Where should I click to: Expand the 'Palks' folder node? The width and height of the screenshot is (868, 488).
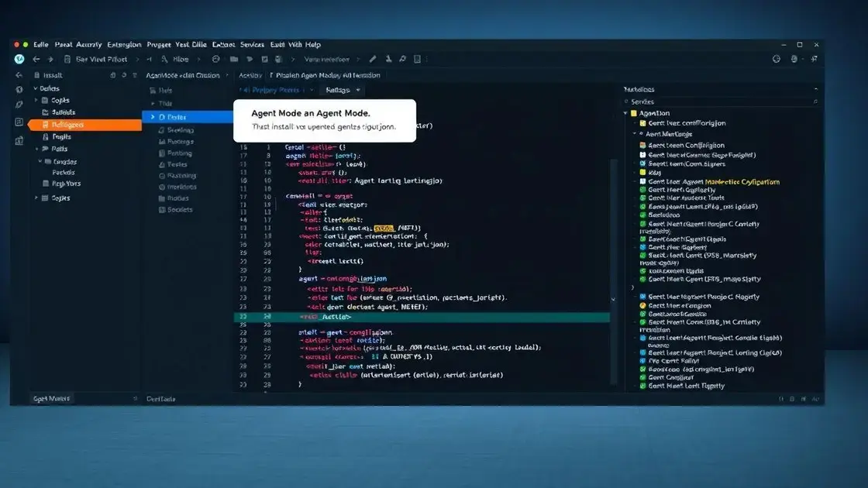(x=37, y=149)
